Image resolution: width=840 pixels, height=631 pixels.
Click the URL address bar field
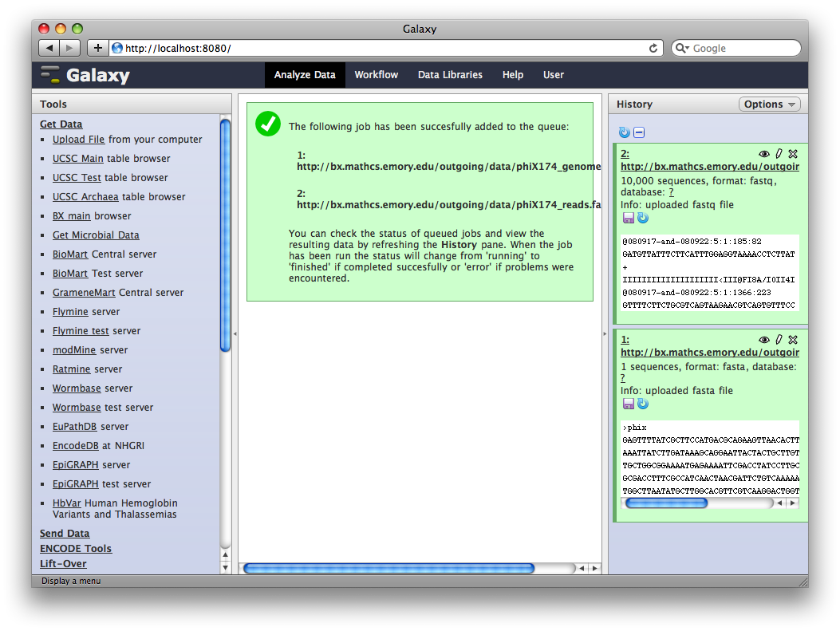pyautogui.click(x=386, y=48)
